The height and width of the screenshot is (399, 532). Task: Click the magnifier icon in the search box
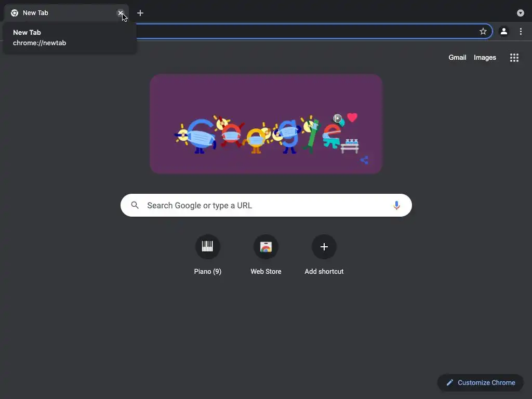click(135, 205)
